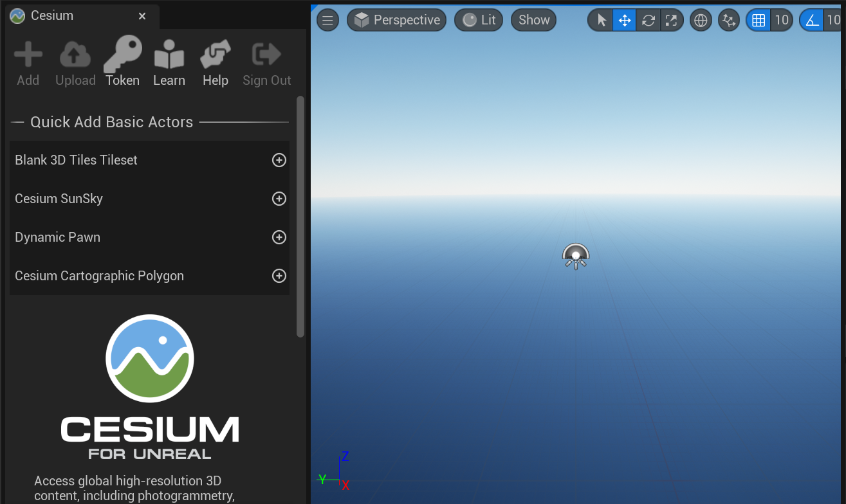Image resolution: width=846 pixels, height=504 pixels.
Task: Activate the Rotate tool
Action: [648, 20]
